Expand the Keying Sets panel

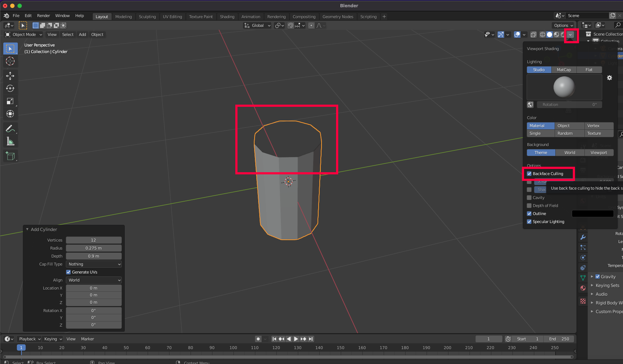click(592, 286)
